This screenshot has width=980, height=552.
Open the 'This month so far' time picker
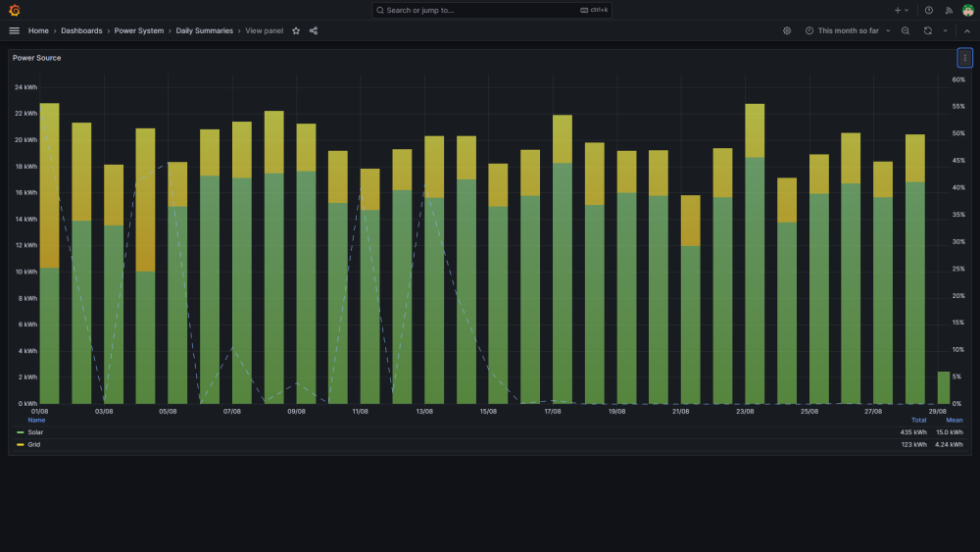click(848, 30)
